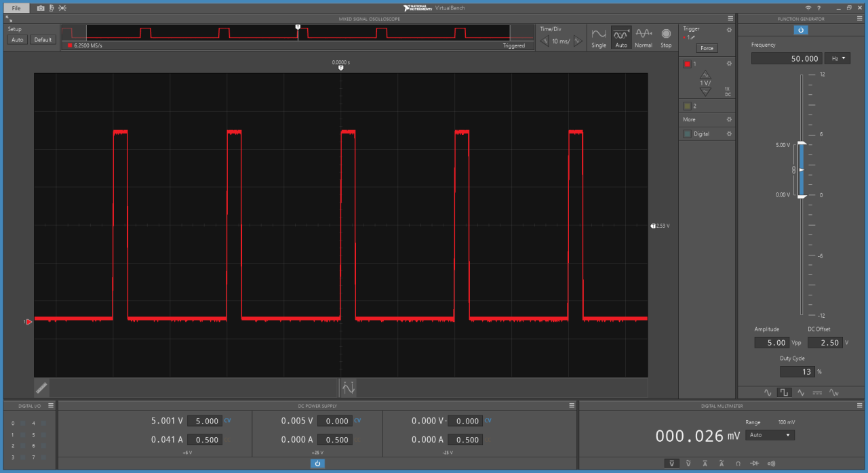This screenshot has width=868, height=473.
Task: Select Single acquisition mode
Action: (x=599, y=37)
